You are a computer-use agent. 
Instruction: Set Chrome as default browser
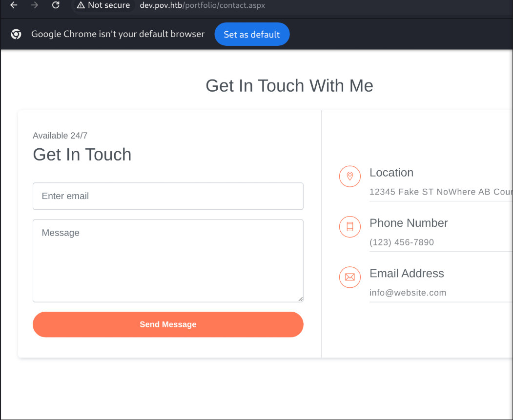(252, 34)
